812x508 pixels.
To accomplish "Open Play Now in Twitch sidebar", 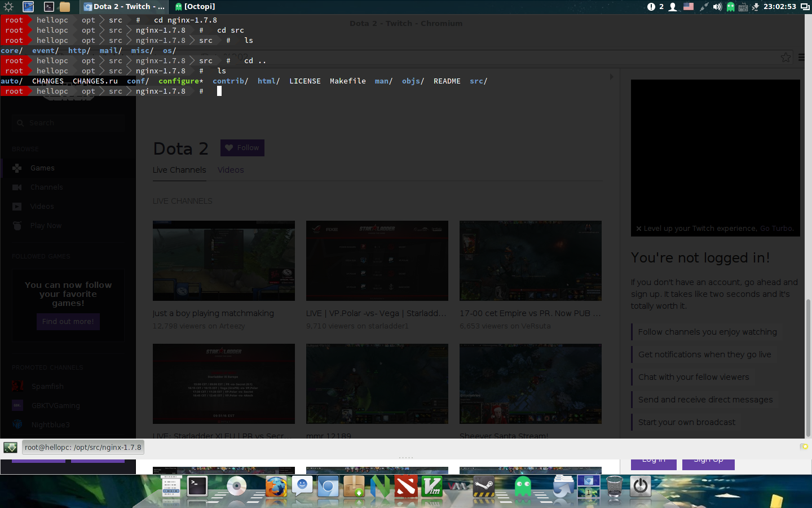I will (68, 226).
